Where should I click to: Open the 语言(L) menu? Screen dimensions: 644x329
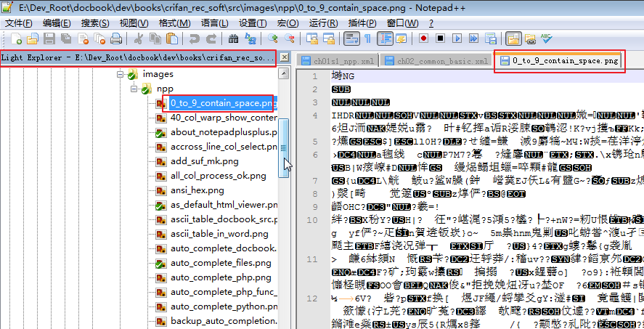pos(215,23)
